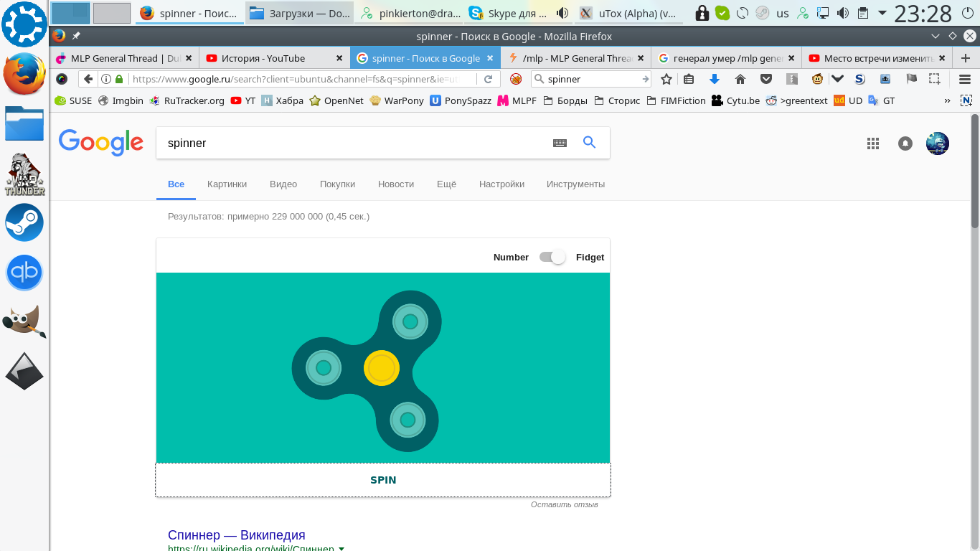This screenshot has height=551, width=980.
Task: Open the clipboard tray icon
Action: pyautogui.click(x=863, y=13)
